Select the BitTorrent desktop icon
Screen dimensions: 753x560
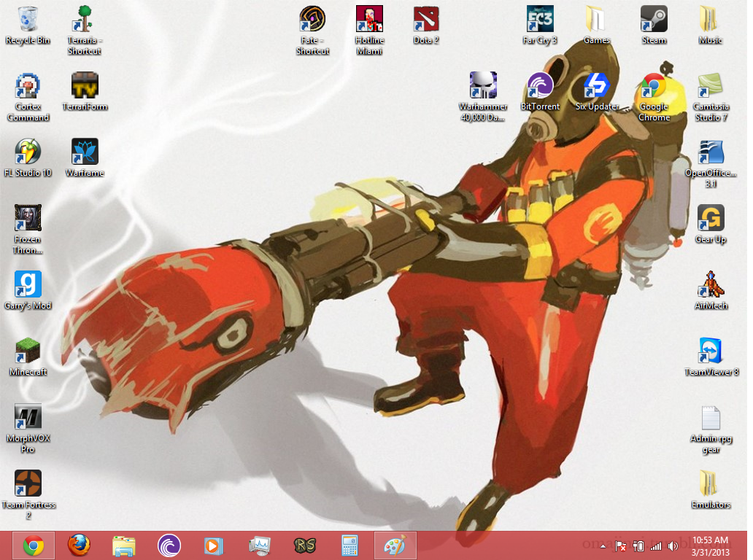coord(540,92)
